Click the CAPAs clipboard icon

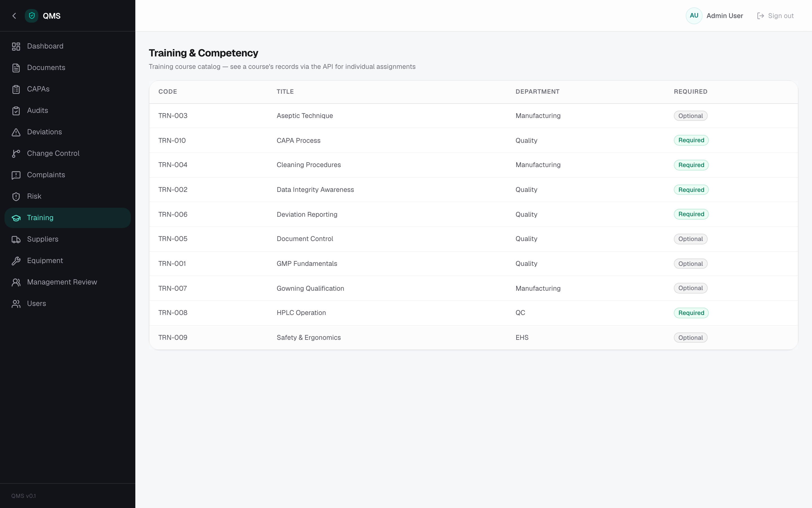coord(16,89)
